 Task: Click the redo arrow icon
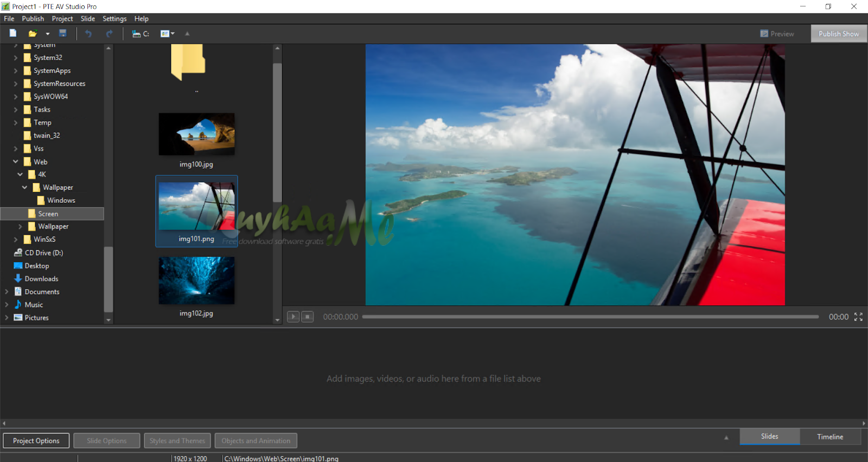pos(109,34)
